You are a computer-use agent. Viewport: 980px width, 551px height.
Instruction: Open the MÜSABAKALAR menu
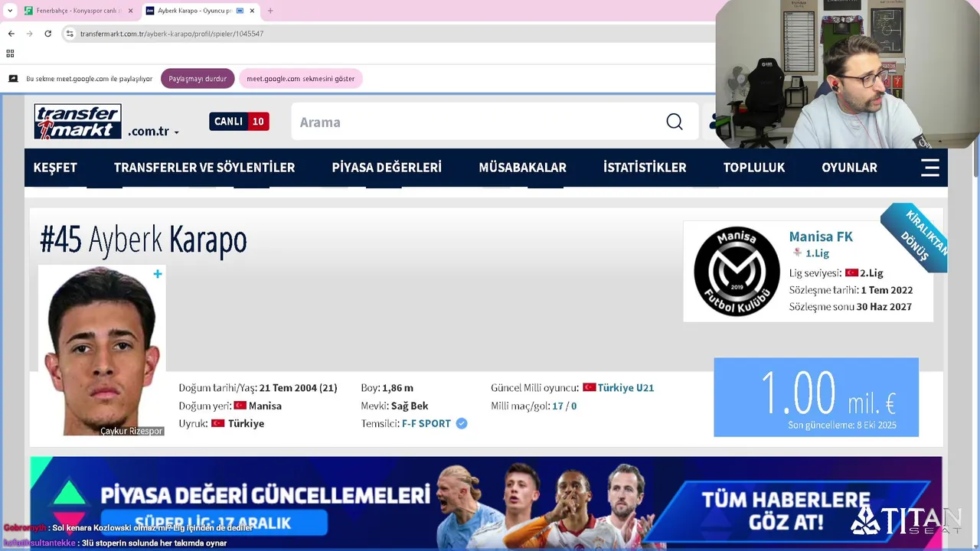pyautogui.click(x=523, y=168)
